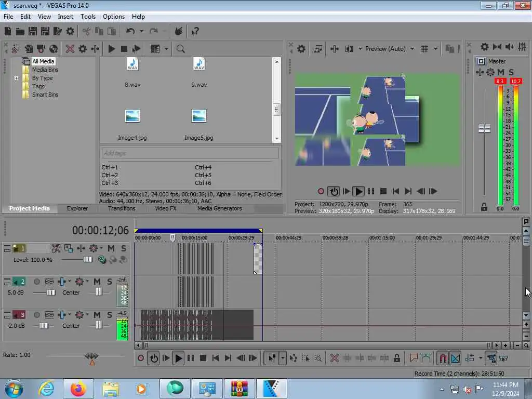Open project folder icon in main toolbar
This screenshot has height=399, width=532.
click(20, 32)
